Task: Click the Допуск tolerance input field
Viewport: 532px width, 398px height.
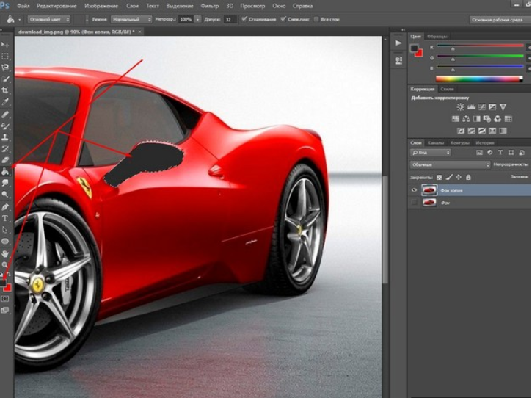Action: point(230,19)
